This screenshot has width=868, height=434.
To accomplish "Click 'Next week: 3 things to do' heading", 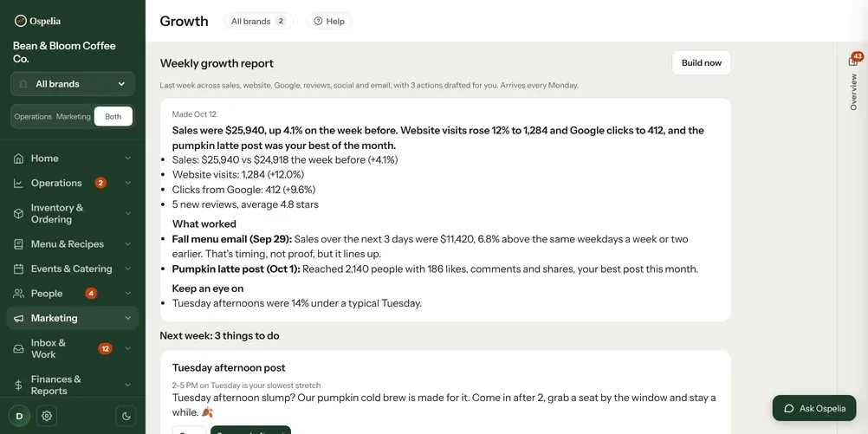I will (x=219, y=336).
